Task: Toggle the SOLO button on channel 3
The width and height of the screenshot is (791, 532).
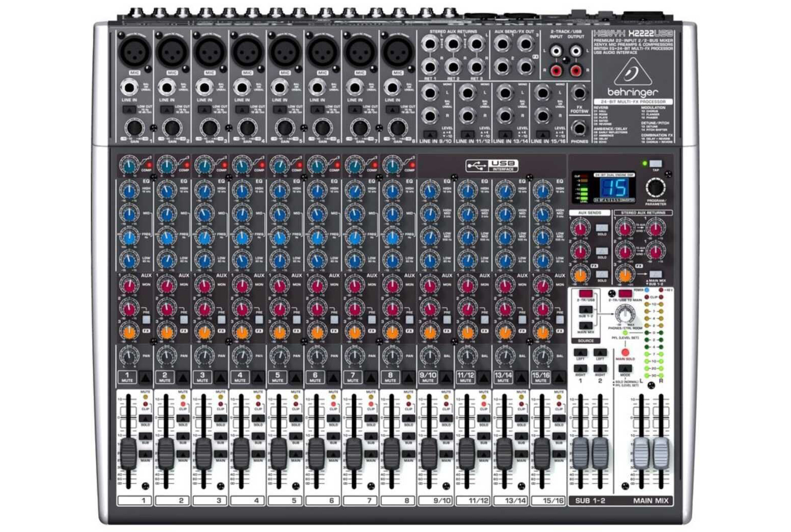Action: pos(220,419)
